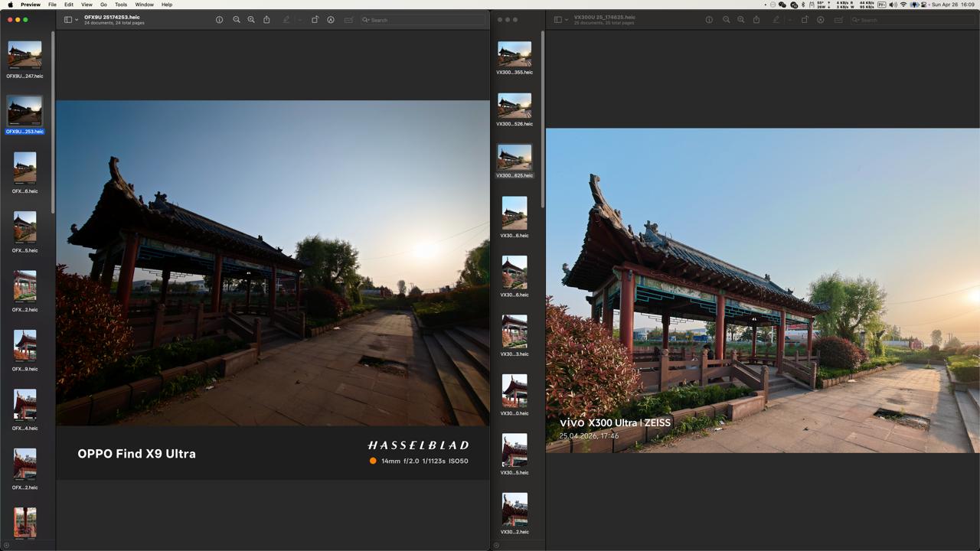Toggle sidebar view in VX300U Preview window
980x551 pixels.
pyautogui.click(x=557, y=20)
